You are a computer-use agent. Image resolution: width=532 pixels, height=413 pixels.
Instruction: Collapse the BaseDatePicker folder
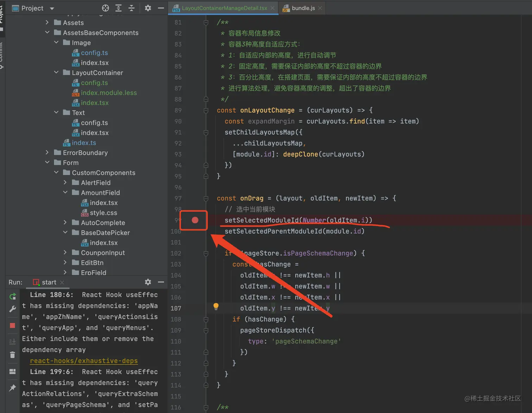65,232
